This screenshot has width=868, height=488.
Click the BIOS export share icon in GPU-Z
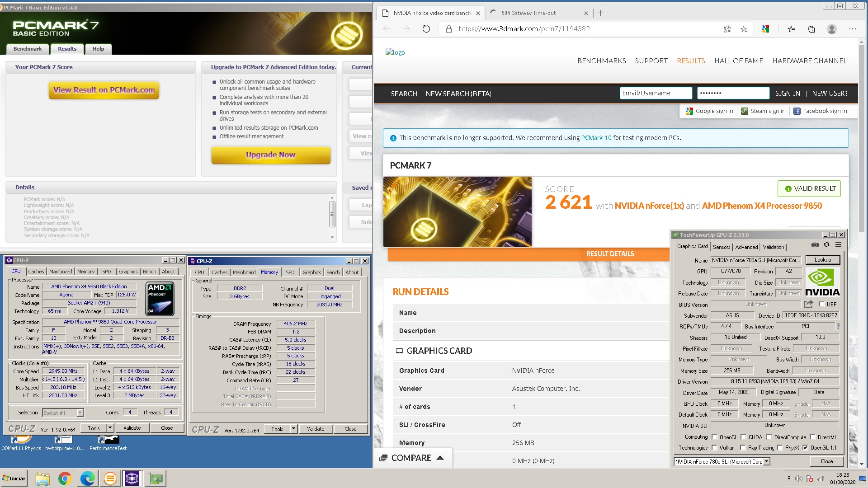[x=808, y=304]
